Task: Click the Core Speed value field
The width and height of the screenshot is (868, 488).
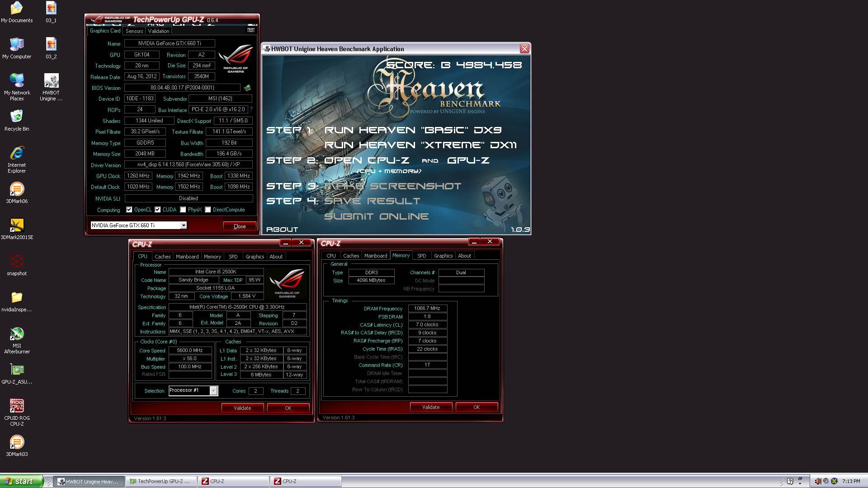Action: point(190,350)
